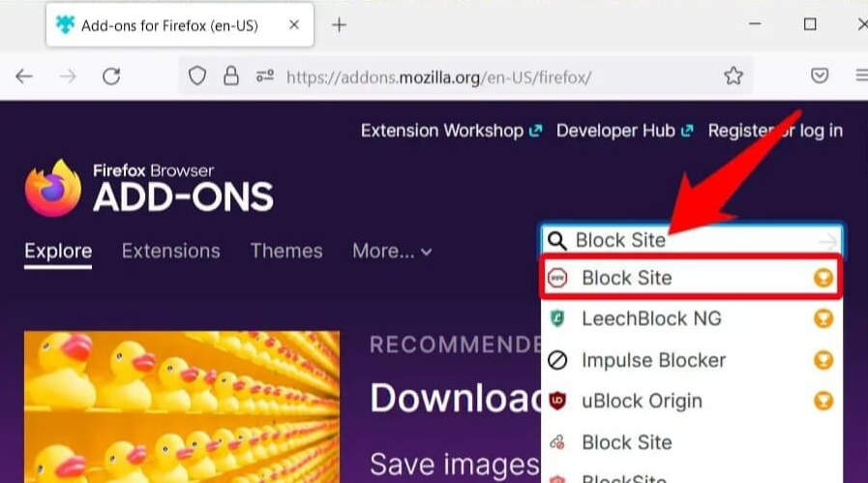
Task: Open a new tab with plus button
Action: click(x=339, y=25)
